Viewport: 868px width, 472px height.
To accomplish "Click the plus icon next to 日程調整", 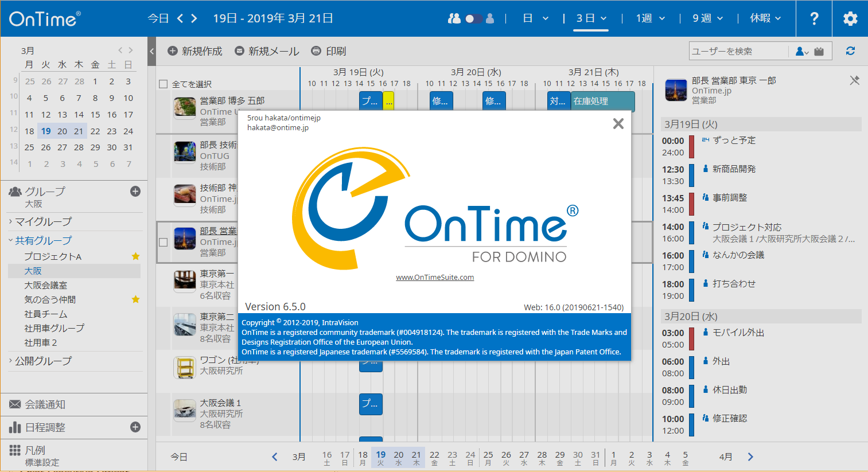I will pos(135,427).
